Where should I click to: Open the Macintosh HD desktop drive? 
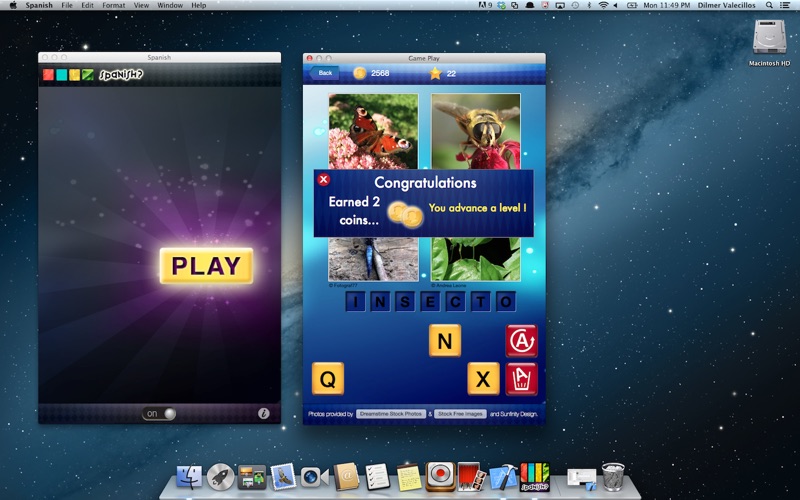(x=769, y=43)
